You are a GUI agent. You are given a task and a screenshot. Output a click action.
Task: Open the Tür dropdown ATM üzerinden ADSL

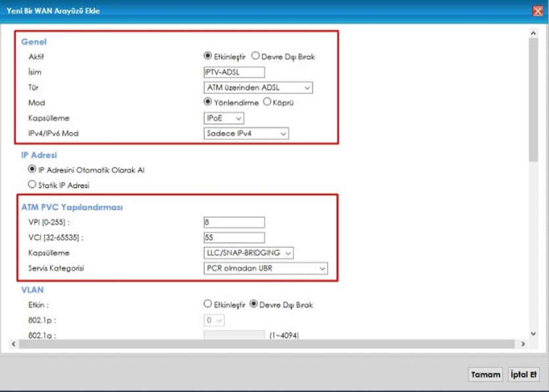pos(258,87)
